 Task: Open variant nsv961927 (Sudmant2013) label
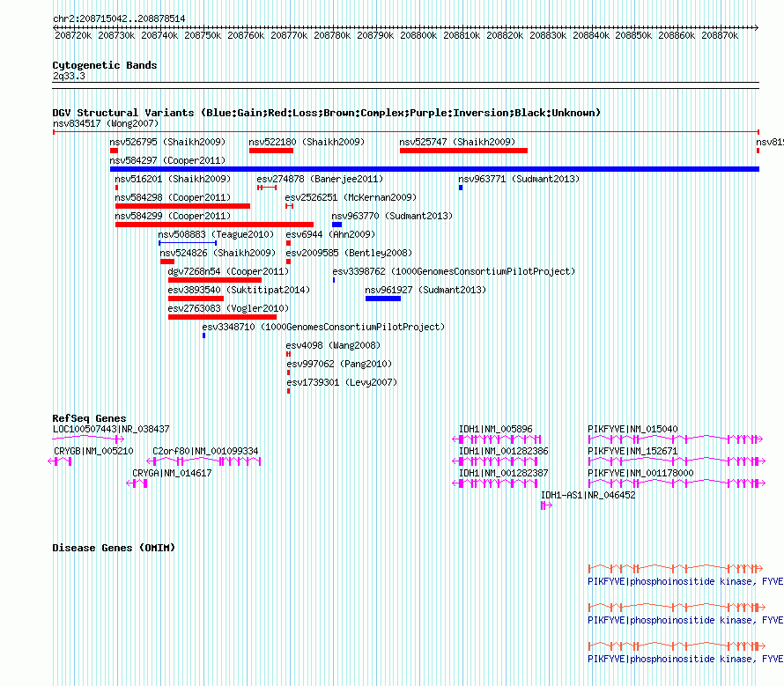[x=425, y=290]
